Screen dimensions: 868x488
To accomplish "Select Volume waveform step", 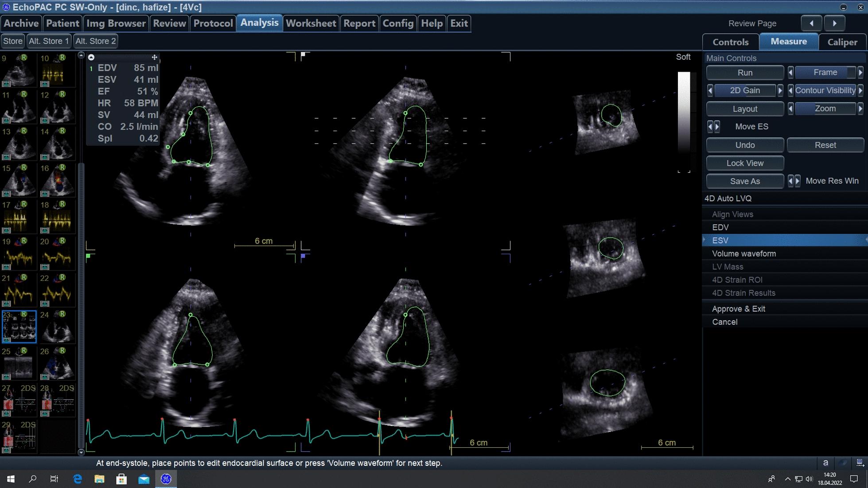I will click(743, 254).
